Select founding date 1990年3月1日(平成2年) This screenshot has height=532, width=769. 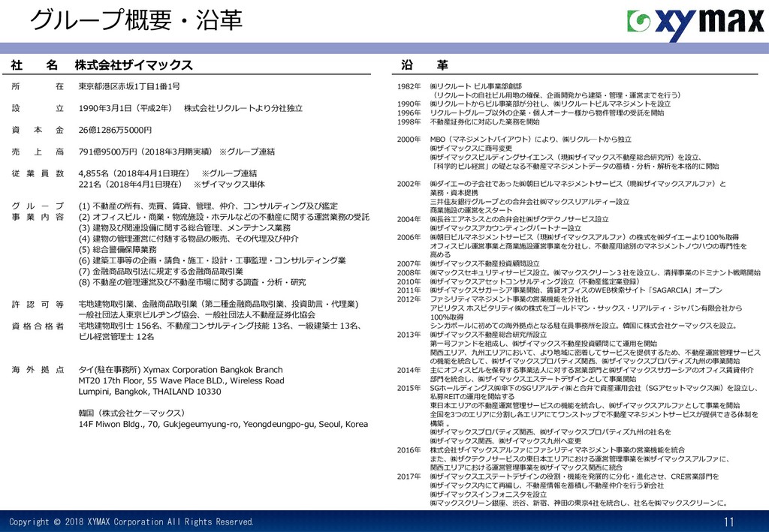click(125, 108)
